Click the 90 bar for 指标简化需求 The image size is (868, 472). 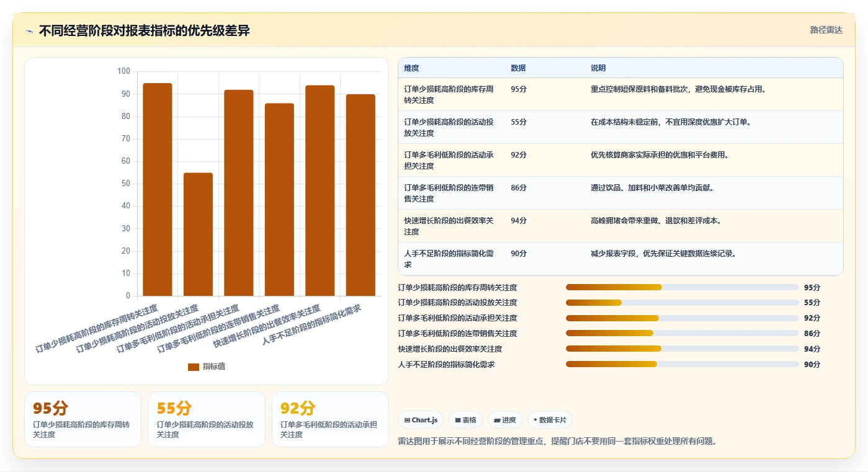[x=360, y=195]
